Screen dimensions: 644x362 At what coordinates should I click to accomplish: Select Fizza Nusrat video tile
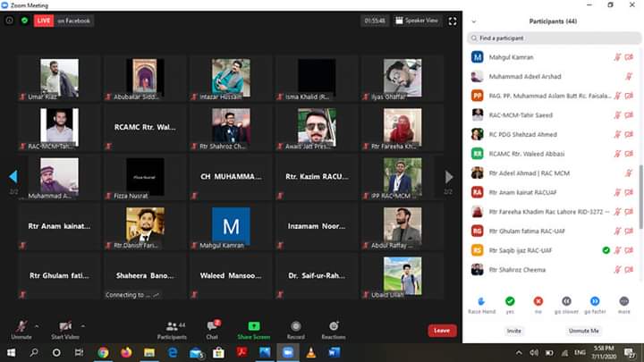[145, 177]
